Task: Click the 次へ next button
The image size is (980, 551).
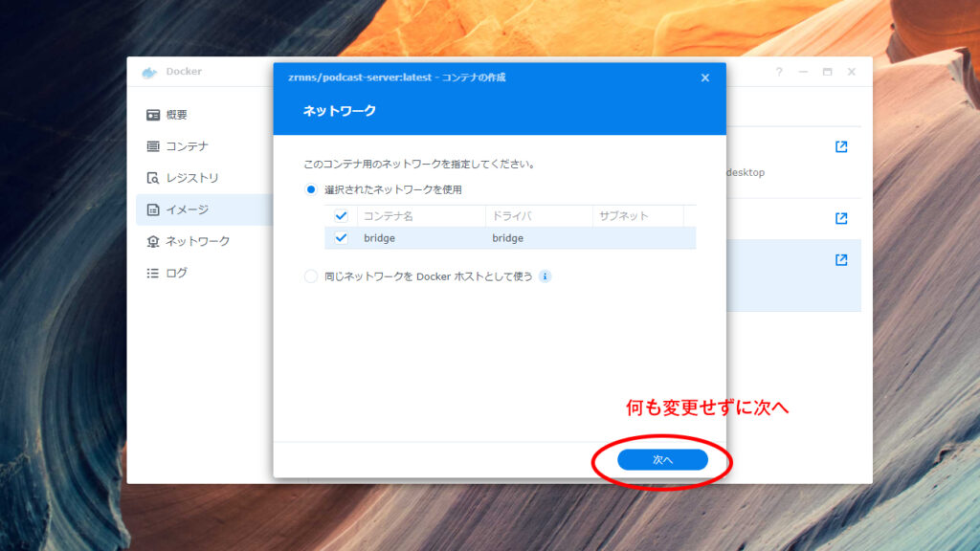Action: coord(662,460)
